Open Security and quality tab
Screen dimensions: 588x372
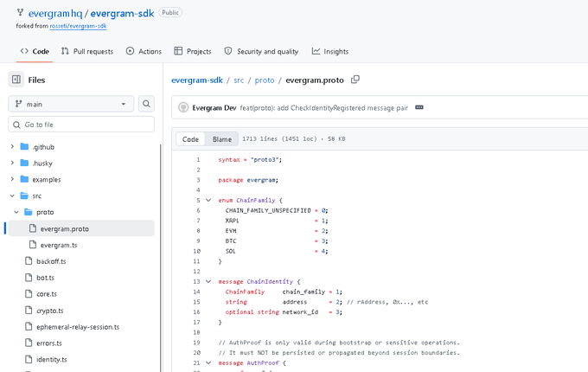261,51
